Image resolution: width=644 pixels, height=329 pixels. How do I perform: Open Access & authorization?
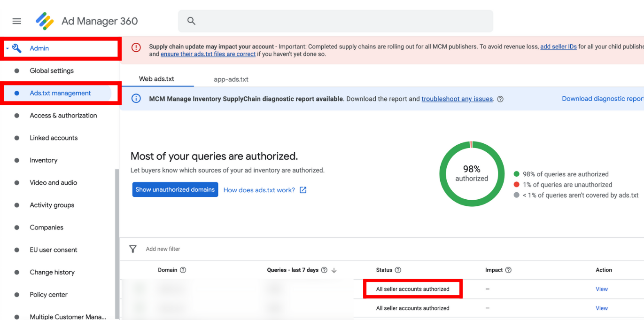pos(63,116)
